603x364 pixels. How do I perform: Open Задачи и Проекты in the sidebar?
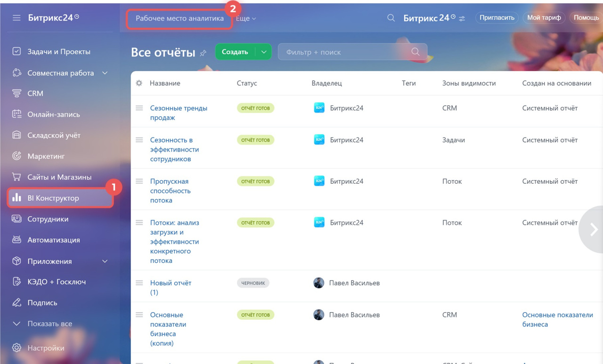click(59, 52)
